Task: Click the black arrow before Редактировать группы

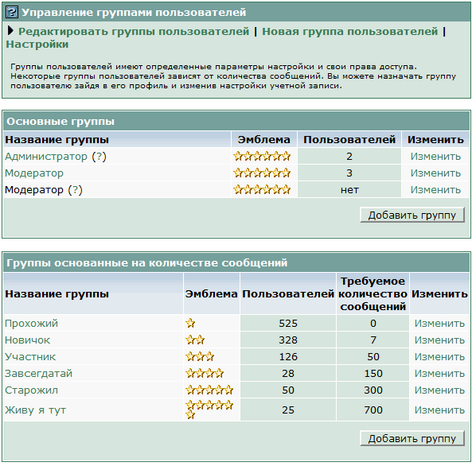Action: [10, 31]
